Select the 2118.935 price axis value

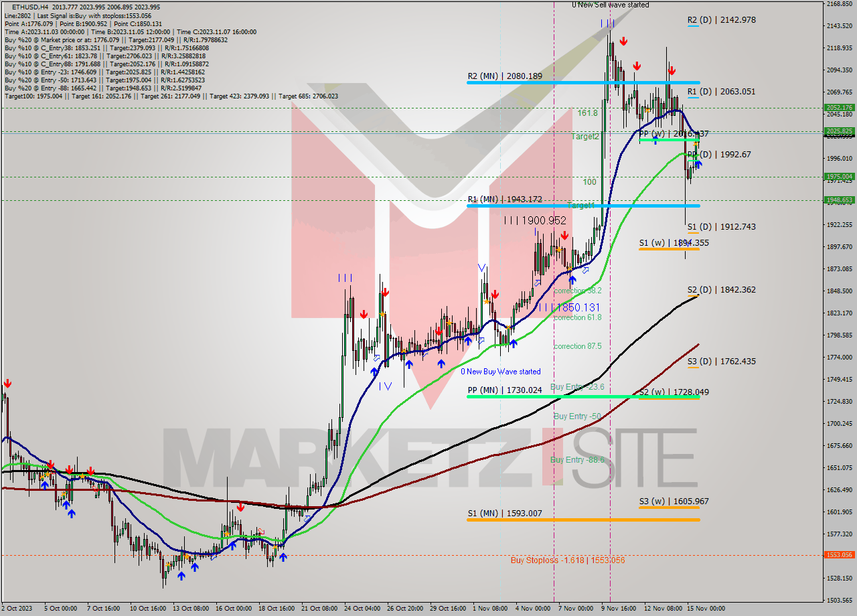840,48
